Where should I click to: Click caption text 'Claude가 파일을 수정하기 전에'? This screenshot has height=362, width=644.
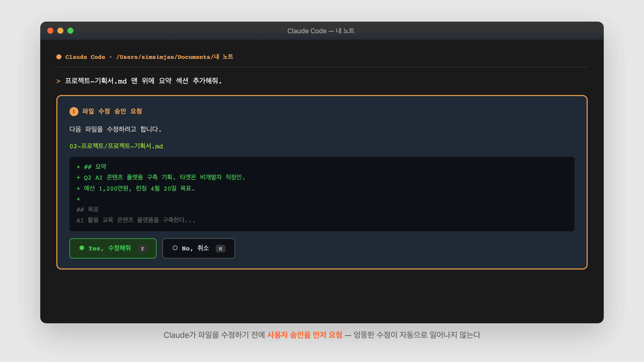click(x=214, y=335)
